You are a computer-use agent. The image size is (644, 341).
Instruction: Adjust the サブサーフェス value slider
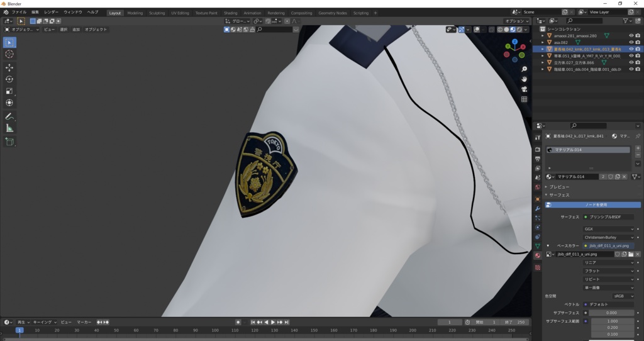[x=612, y=313]
